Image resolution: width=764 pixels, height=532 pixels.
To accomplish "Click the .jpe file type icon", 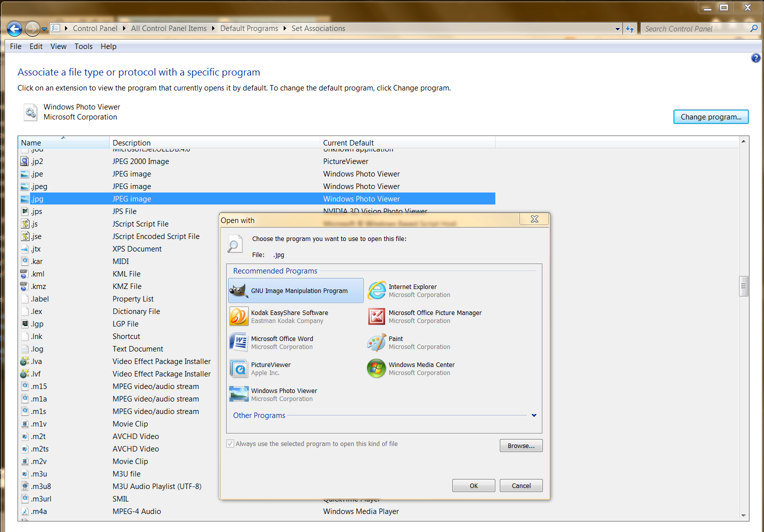I will coord(25,174).
